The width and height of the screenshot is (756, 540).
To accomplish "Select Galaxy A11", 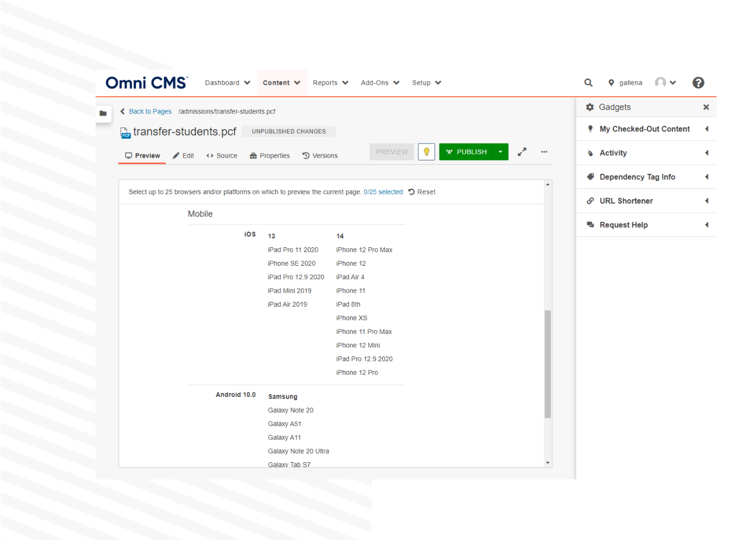I will coord(285,437).
